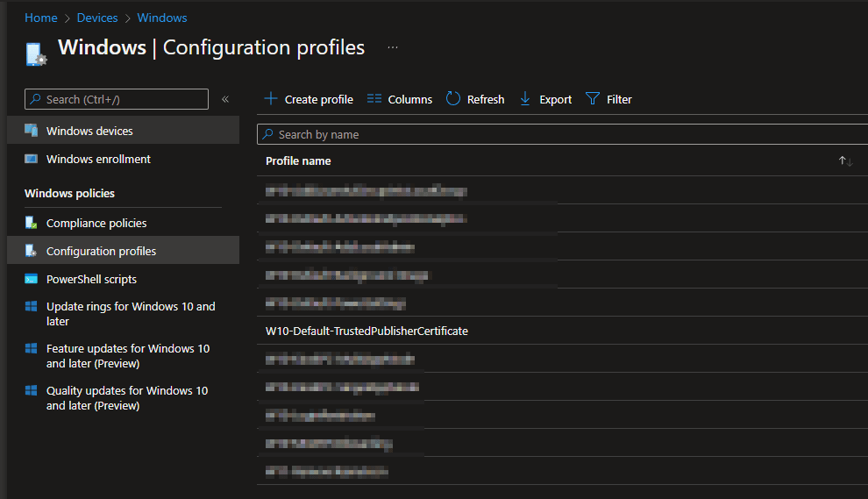Screen dimensions: 868x499
Task: Open W10-Default-TrustedPublisherCertificate profile
Action: point(366,331)
